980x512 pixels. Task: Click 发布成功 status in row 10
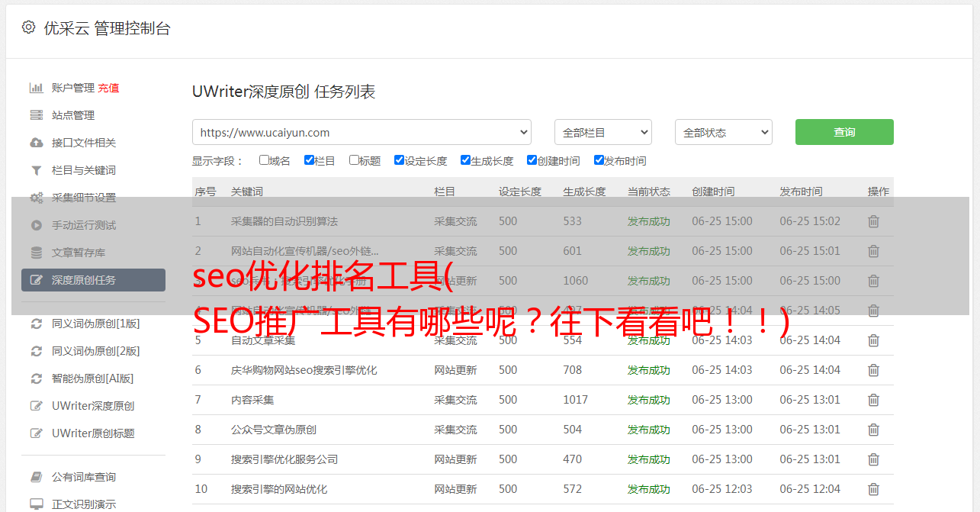[x=649, y=489]
